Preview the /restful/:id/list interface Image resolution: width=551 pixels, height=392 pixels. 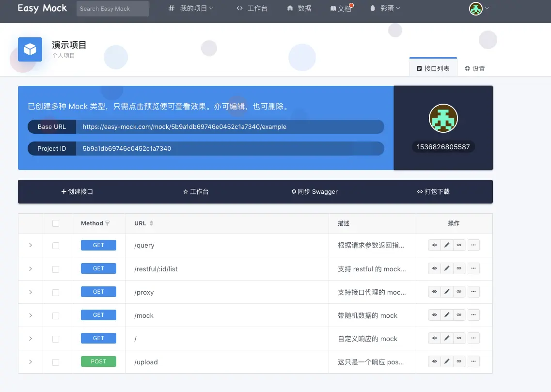[x=434, y=268]
